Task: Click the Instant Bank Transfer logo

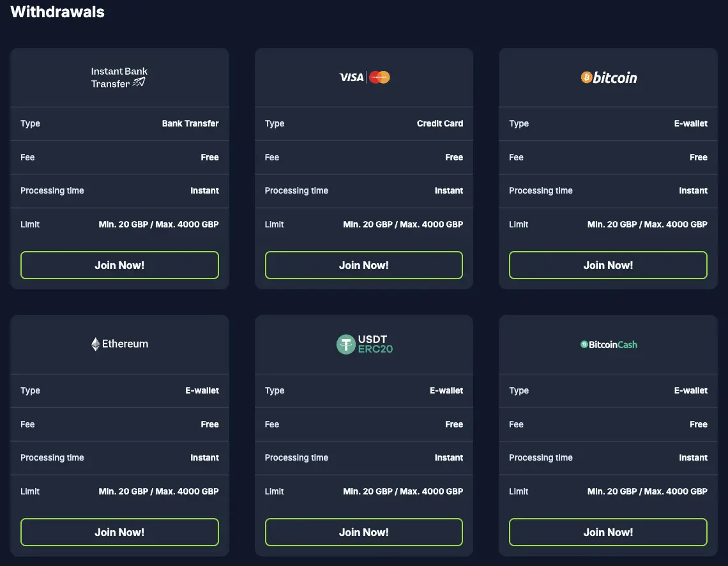Action: (x=119, y=77)
